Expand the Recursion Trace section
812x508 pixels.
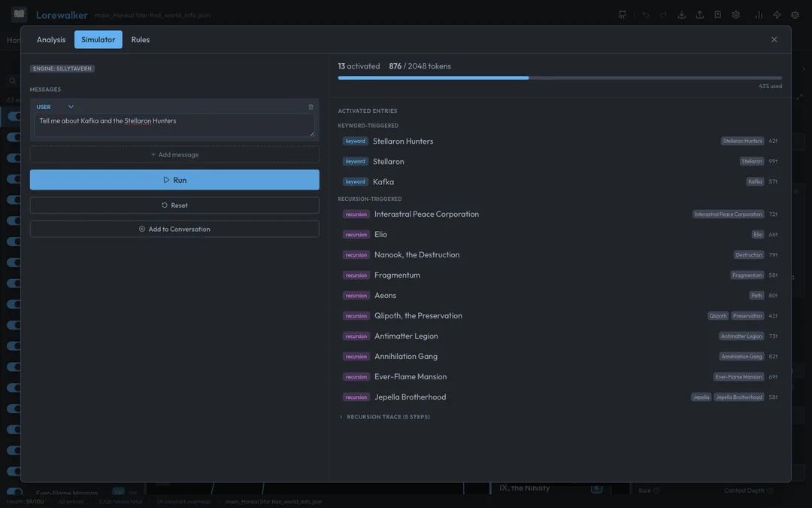(384, 417)
